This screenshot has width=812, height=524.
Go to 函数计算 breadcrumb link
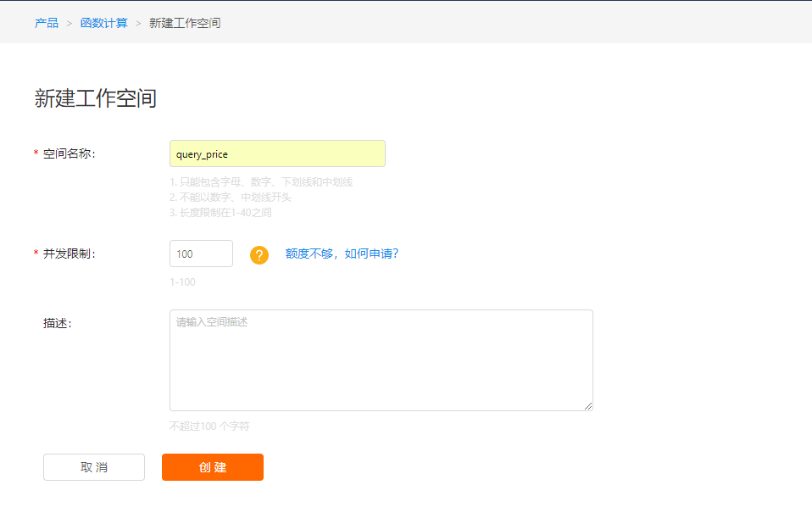click(x=103, y=23)
